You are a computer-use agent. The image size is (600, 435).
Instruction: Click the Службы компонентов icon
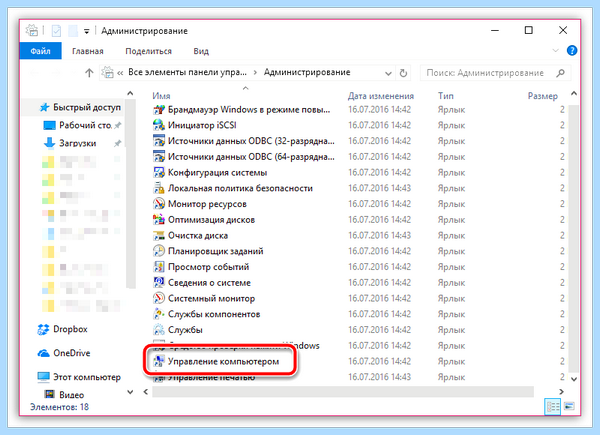[x=159, y=314]
